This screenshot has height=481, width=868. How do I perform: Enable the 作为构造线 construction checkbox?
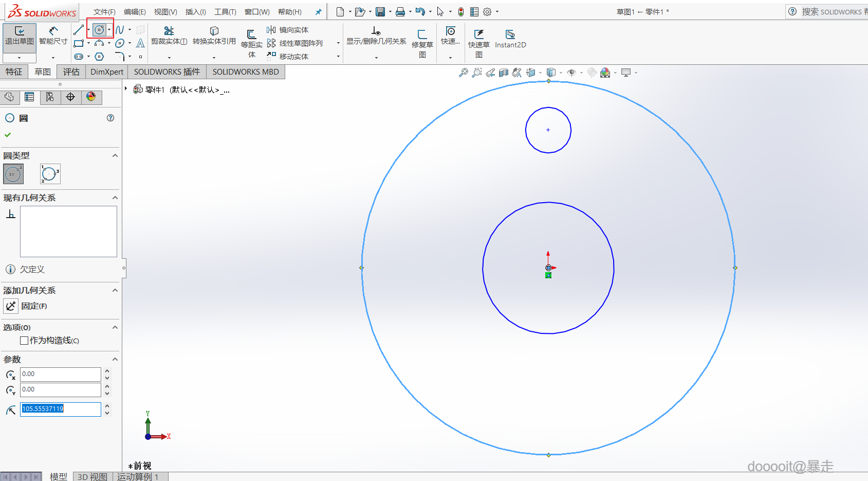point(24,341)
